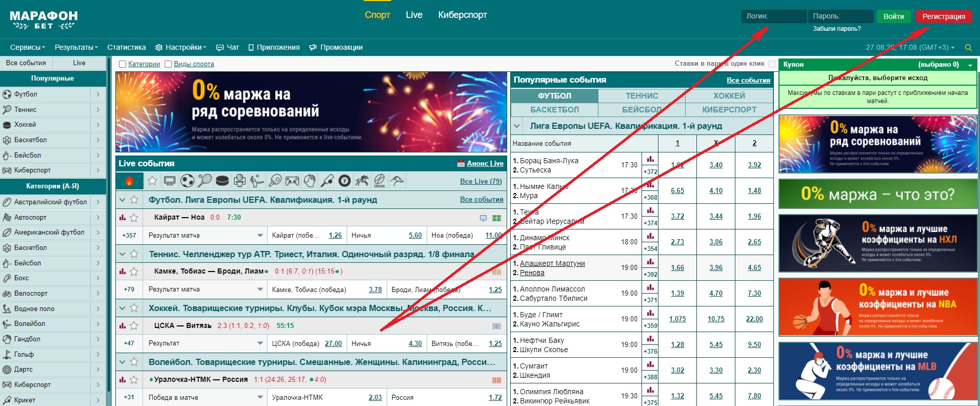Select the gamepad esports live filter
The image size is (980, 406).
pyautogui.click(x=292, y=181)
